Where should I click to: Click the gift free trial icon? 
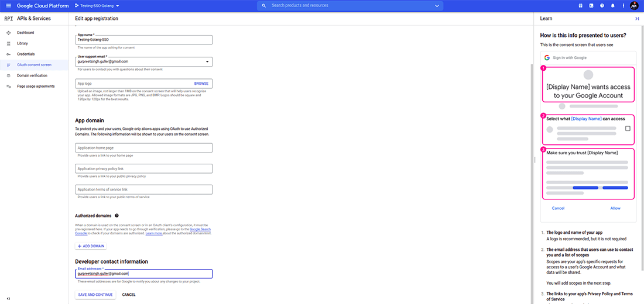pos(581,6)
